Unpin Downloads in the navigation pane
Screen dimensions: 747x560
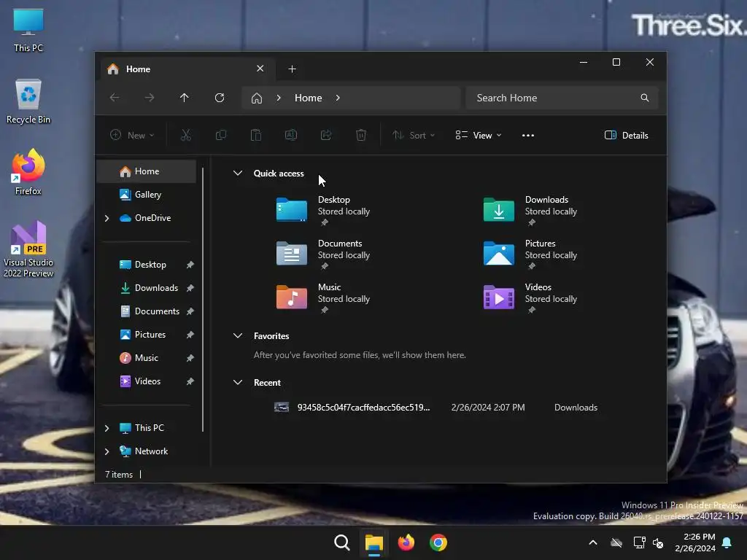click(x=190, y=288)
